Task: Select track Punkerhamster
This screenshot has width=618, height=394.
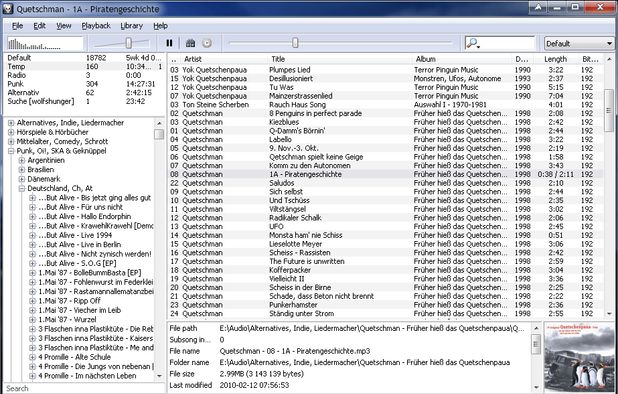Action: (386, 305)
